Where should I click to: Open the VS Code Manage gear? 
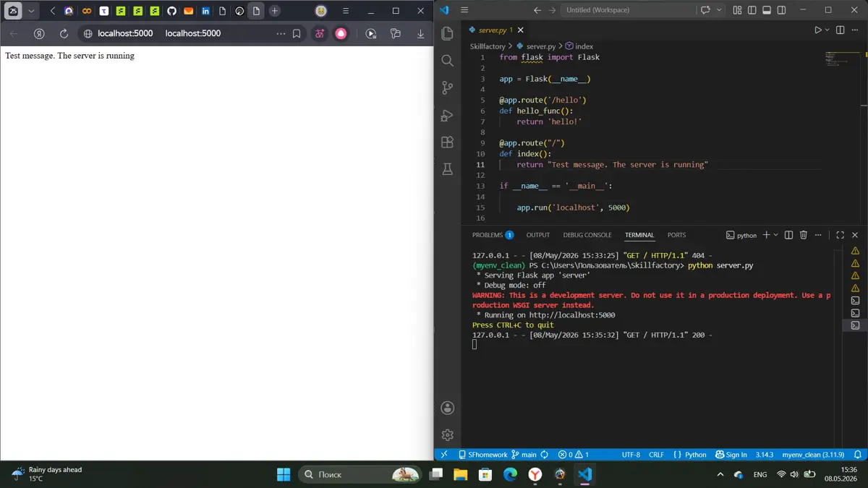click(x=447, y=435)
